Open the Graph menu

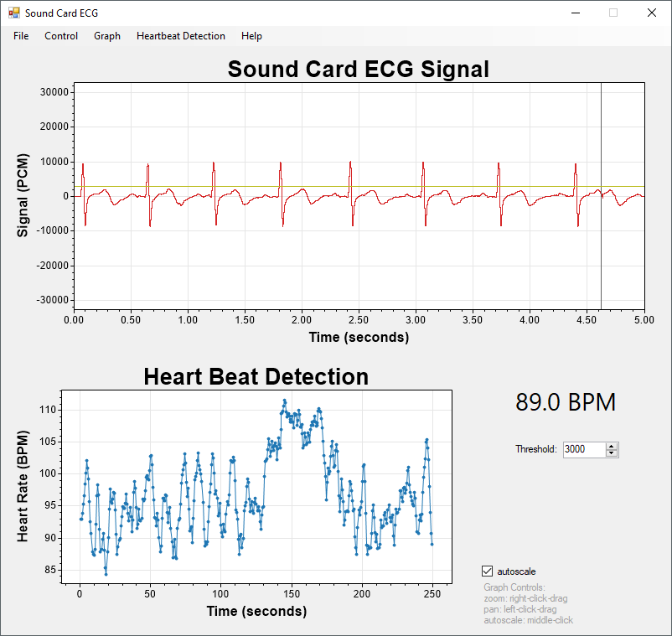pos(107,36)
